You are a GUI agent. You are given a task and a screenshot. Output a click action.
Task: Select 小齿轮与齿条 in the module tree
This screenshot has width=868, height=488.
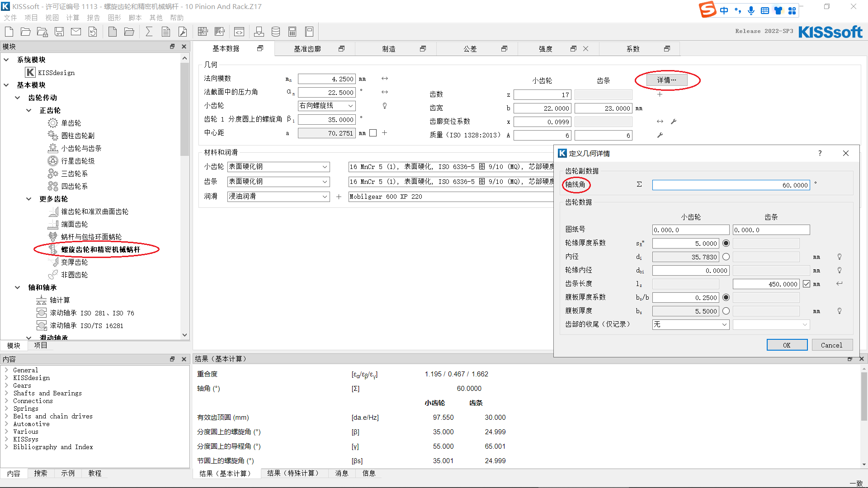click(81, 148)
